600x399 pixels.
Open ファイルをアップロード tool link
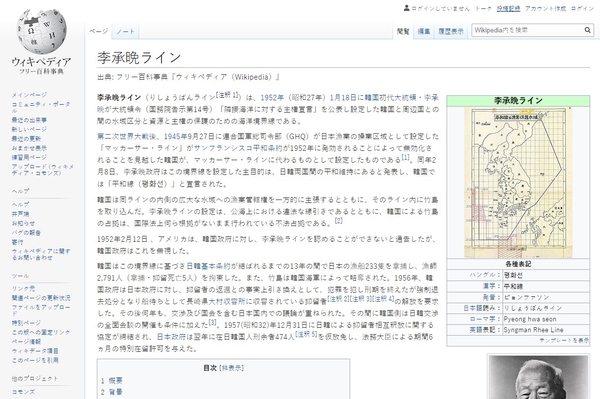pyautogui.click(x=41, y=310)
